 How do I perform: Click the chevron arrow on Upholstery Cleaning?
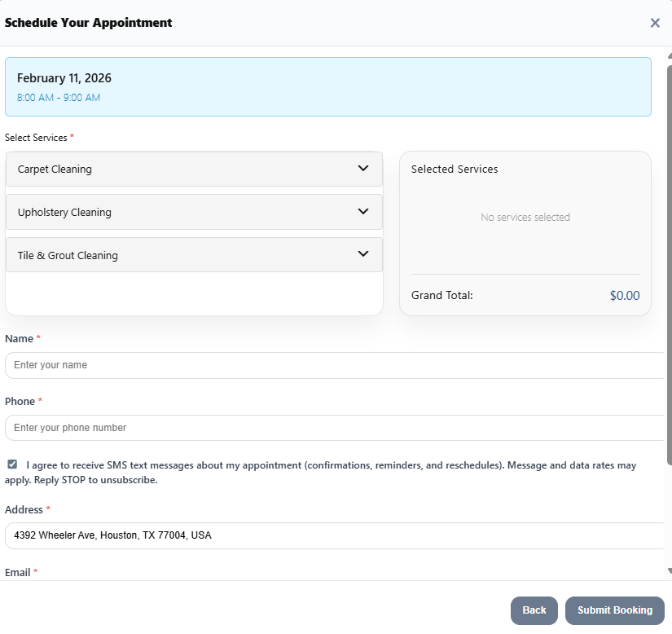point(363,212)
